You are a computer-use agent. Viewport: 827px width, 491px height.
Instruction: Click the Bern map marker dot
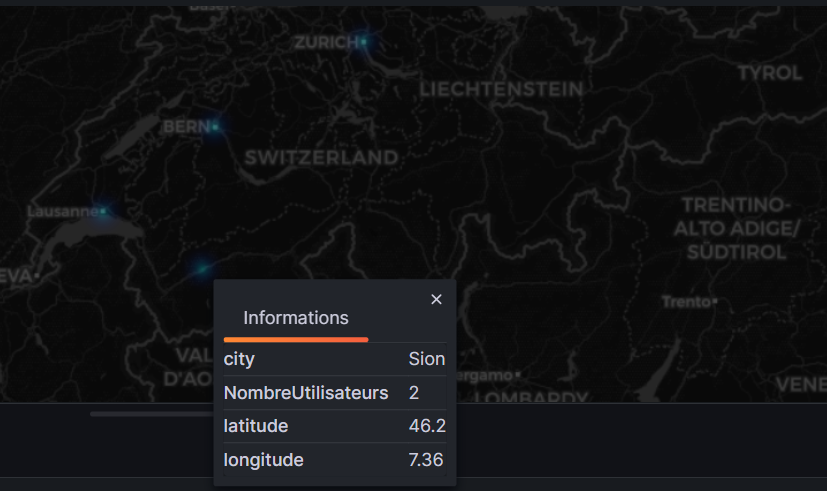[214, 127]
